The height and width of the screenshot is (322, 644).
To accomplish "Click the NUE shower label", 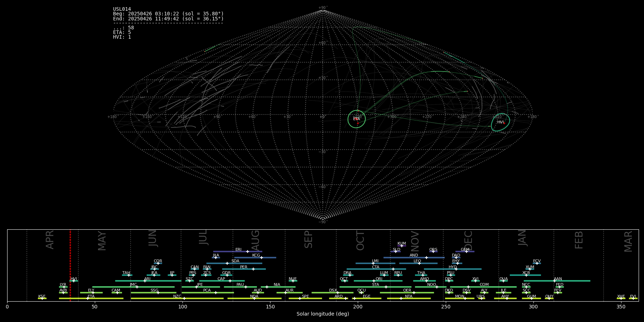I will [x=293, y=279].
